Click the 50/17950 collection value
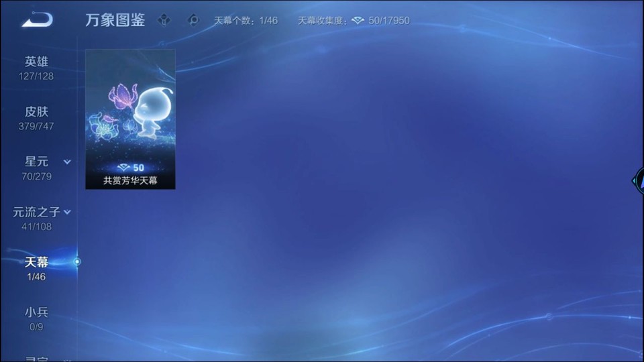 [389, 21]
